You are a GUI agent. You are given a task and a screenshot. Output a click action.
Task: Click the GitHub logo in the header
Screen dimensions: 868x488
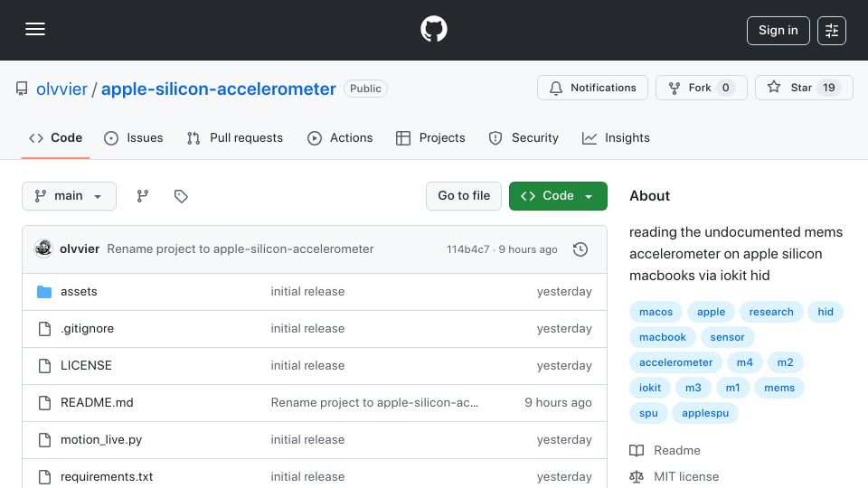click(x=433, y=29)
